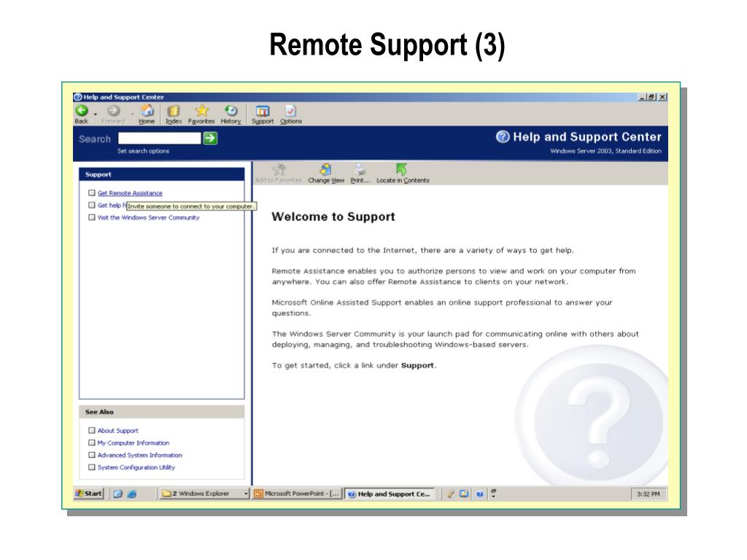The image size is (747, 560).
Task: Click the greyed-out Forward arrow
Action: 113,111
